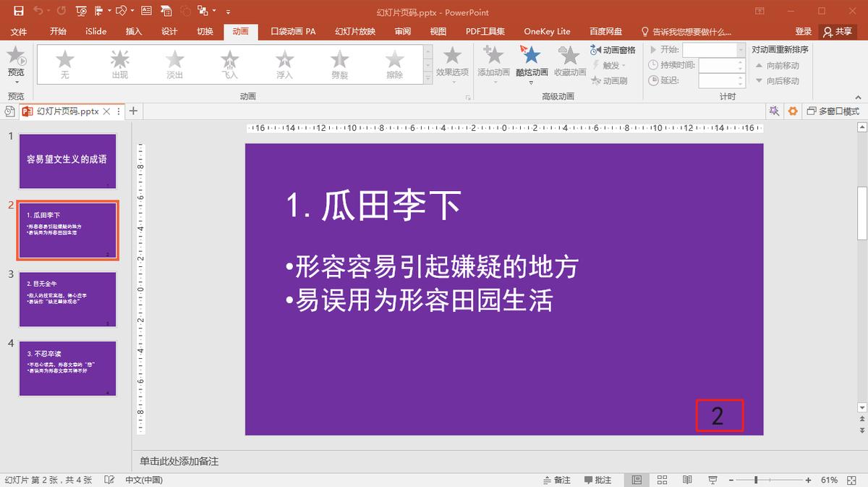
Task: Switch to Slide Sorter view icon
Action: coord(662,480)
